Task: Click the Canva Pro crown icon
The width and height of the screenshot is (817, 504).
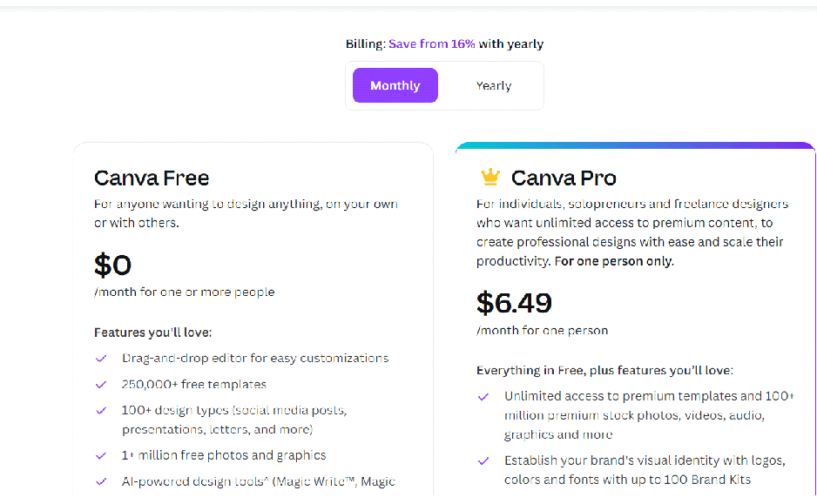Action: [x=490, y=178]
